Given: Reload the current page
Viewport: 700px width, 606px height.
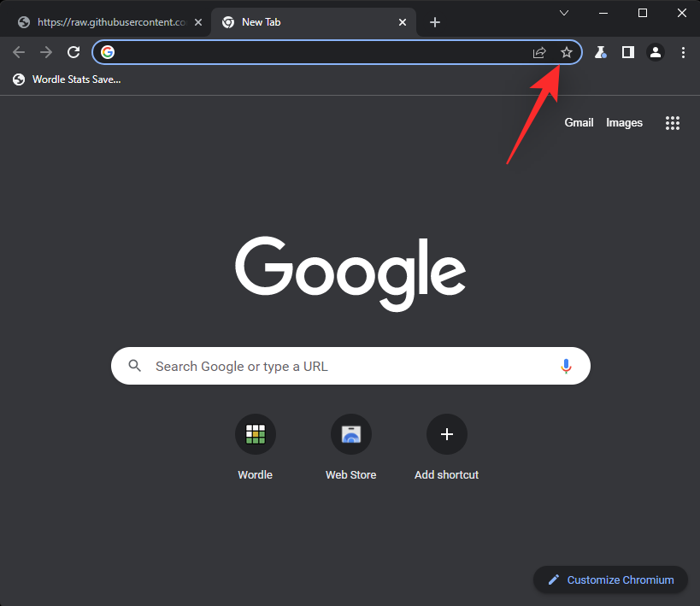Looking at the screenshot, I should pos(74,53).
